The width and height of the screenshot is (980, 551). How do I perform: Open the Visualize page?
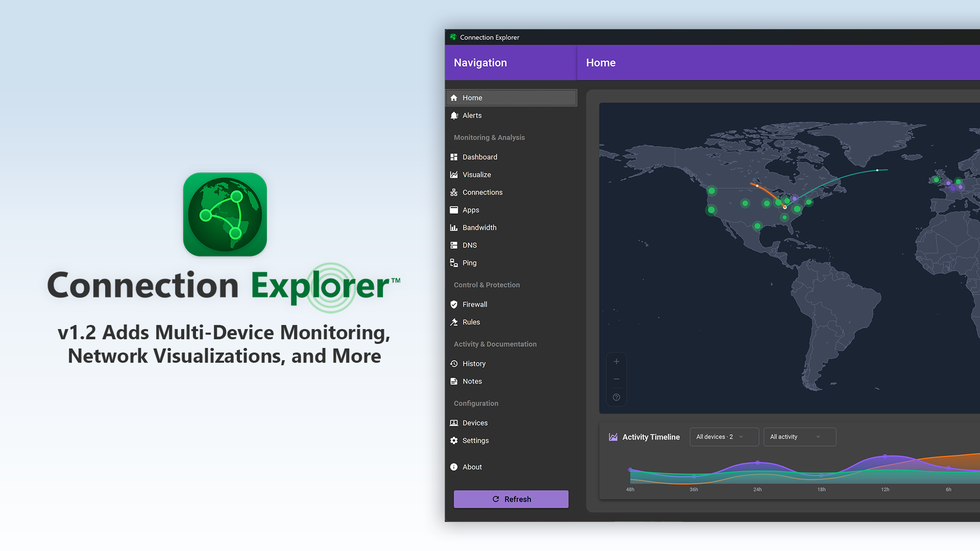point(511,174)
